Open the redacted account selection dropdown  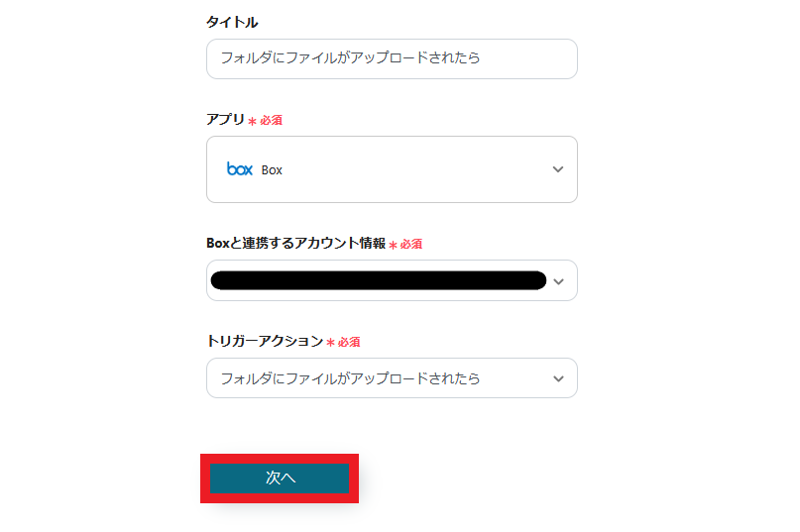pyautogui.click(x=392, y=280)
